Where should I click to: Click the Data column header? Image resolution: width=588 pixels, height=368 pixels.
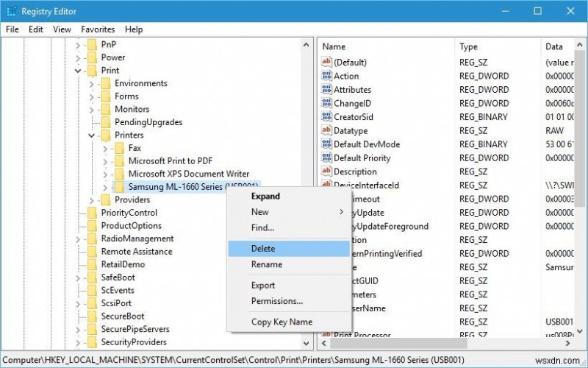point(558,46)
